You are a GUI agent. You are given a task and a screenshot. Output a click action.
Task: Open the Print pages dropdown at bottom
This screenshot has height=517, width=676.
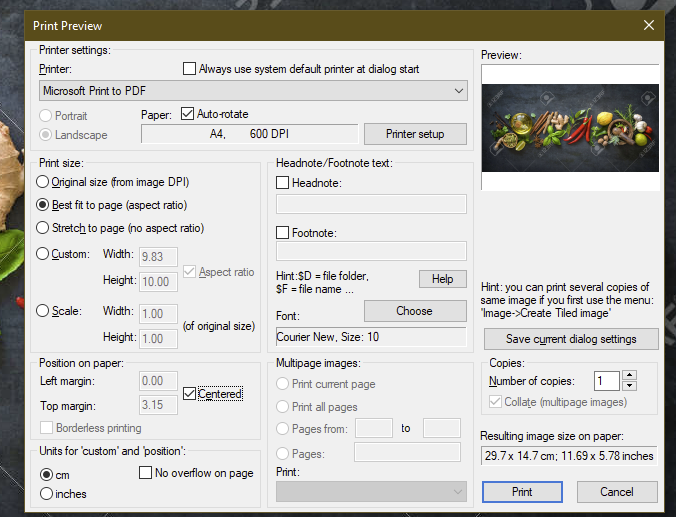point(371,492)
